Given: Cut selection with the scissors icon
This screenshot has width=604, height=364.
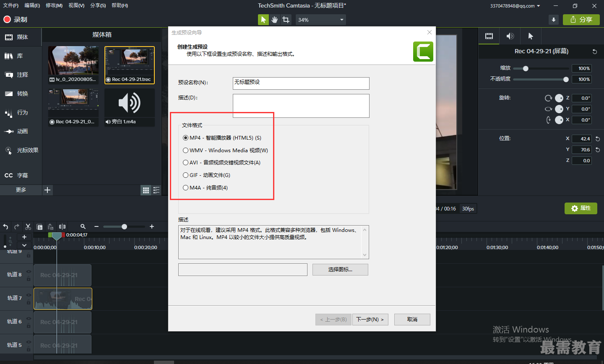Looking at the screenshot, I should (x=28, y=227).
